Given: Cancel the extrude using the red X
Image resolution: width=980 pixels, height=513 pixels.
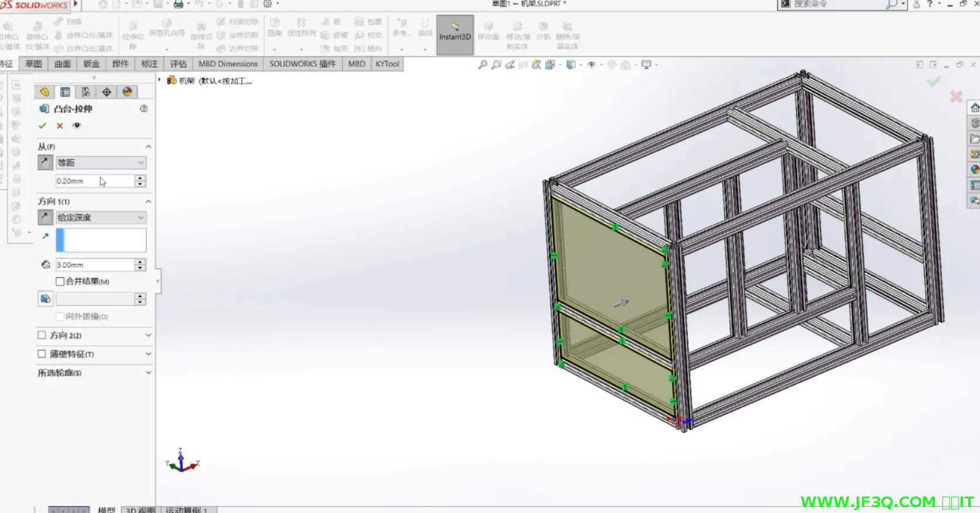Looking at the screenshot, I should [59, 126].
